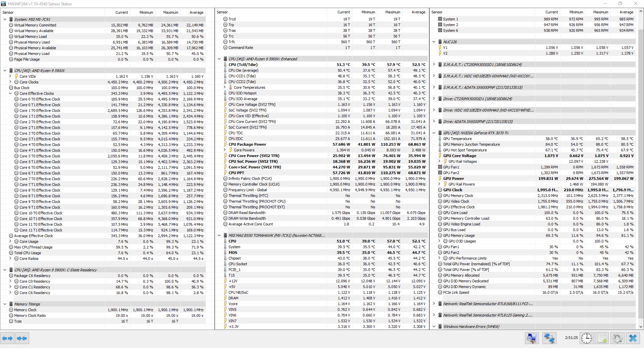Click the shrink layout arrows button

point(22,338)
